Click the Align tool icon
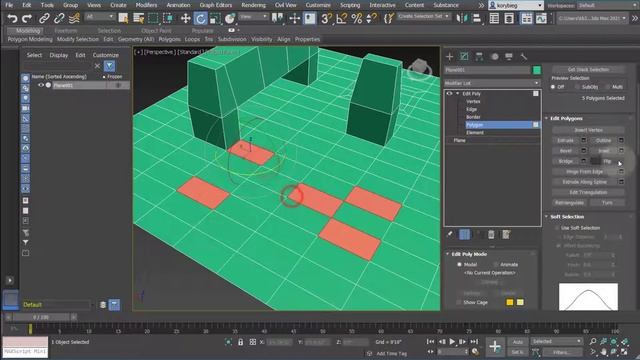Screen dimensions: 640x360 point(476,18)
